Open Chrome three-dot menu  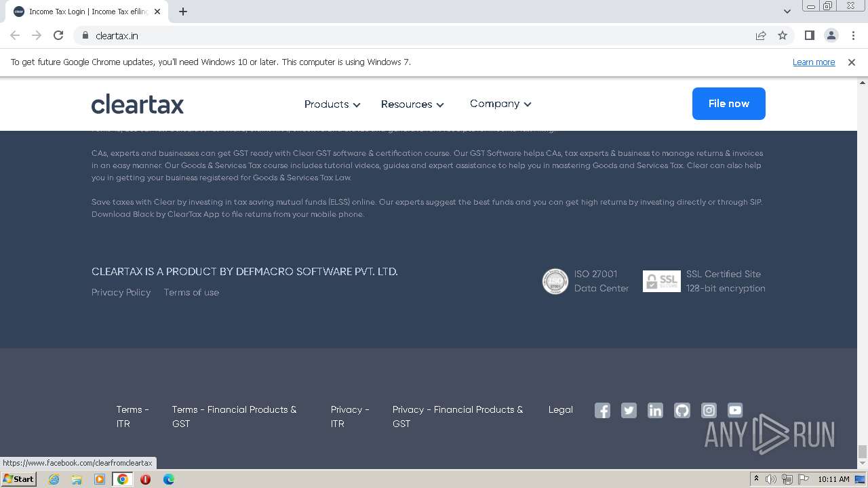pos(853,35)
